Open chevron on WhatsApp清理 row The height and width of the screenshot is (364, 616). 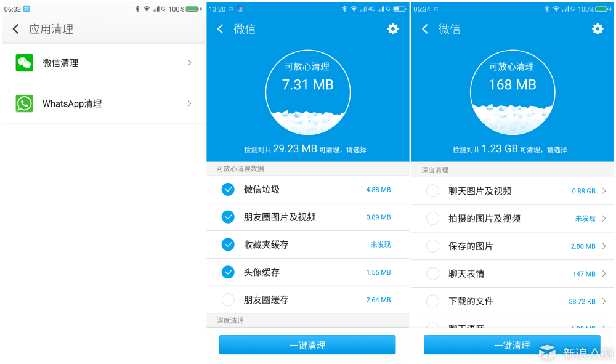coord(189,103)
